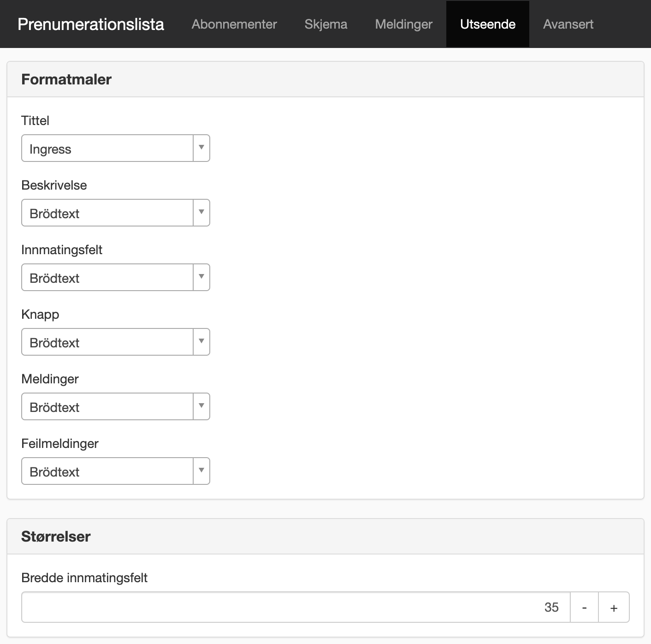The height and width of the screenshot is (644, 651).
Task: Click the Prenumerationslista title link
Action: (x=91, y=24)
